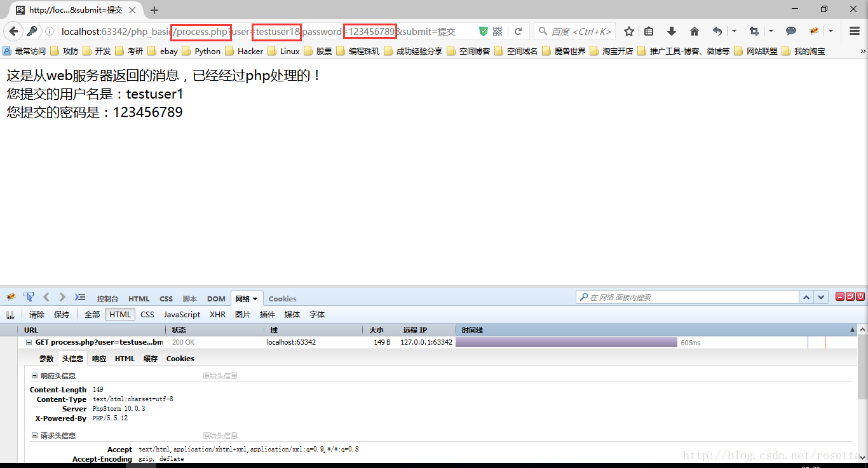Click the Firebug command line toggle icon

79,297
